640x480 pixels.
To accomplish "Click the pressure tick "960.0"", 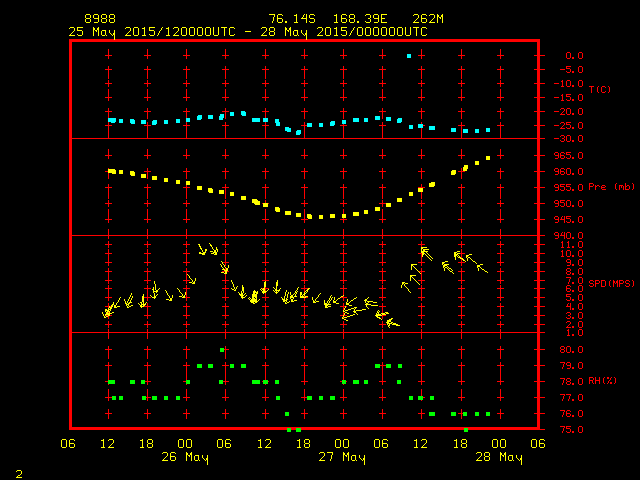I will (x=569, y=172).
